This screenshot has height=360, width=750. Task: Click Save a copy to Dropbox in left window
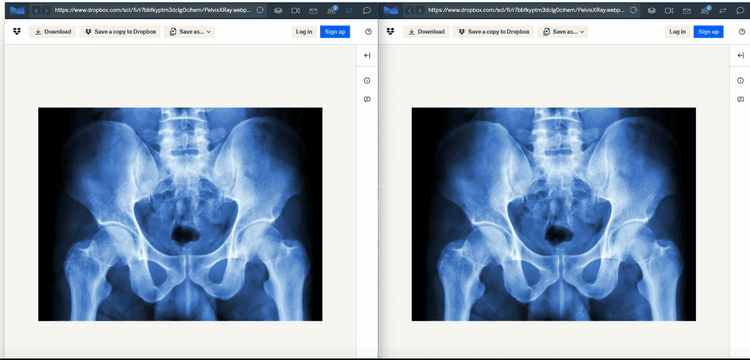[x=120, y=32]
